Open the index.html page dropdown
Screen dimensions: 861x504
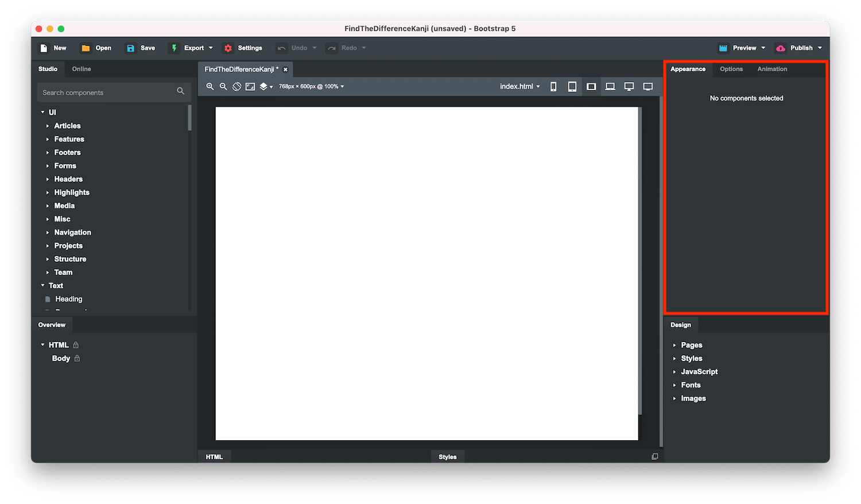click(x=519, y=87)
